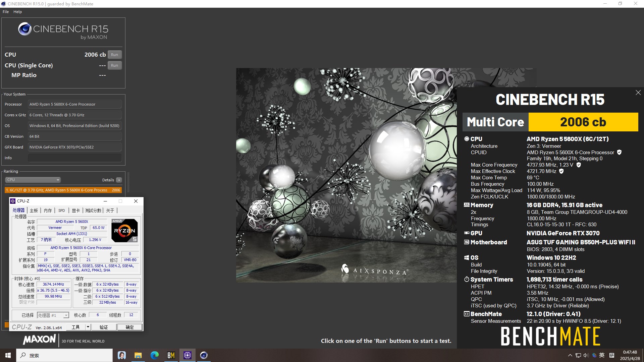Open the volume speaker tray icon
The image size is (644, 362).
[x=586, y=355]
